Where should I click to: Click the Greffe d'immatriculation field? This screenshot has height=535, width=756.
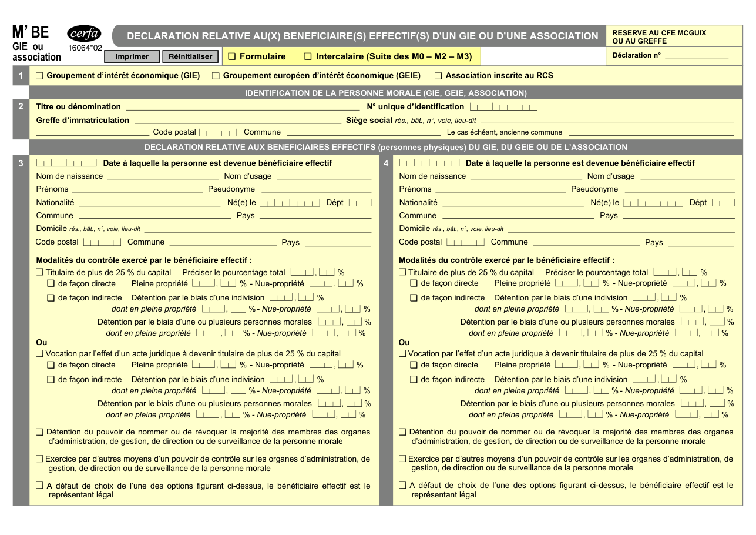click(237, 120)
